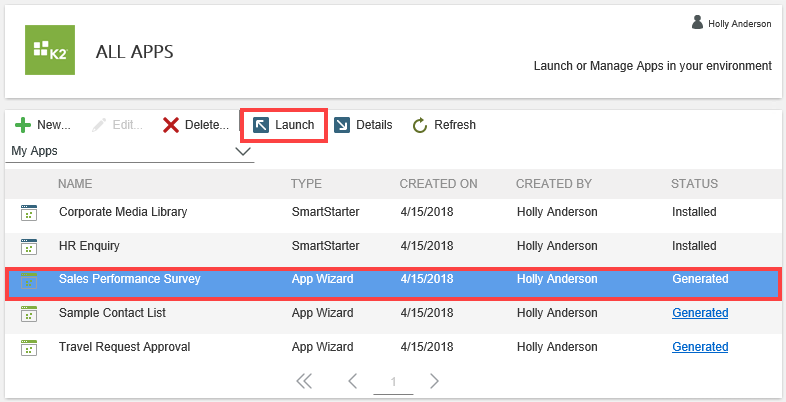The height and width of the screenshot is (402, 786).
Task: Open Details for the selected app
Action: coord(363,125)
